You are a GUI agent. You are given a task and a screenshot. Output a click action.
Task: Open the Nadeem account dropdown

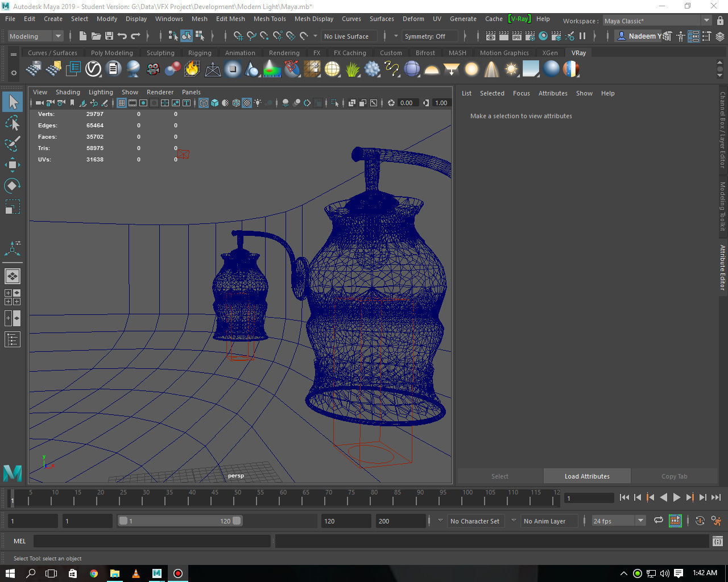tap(639, 36)
